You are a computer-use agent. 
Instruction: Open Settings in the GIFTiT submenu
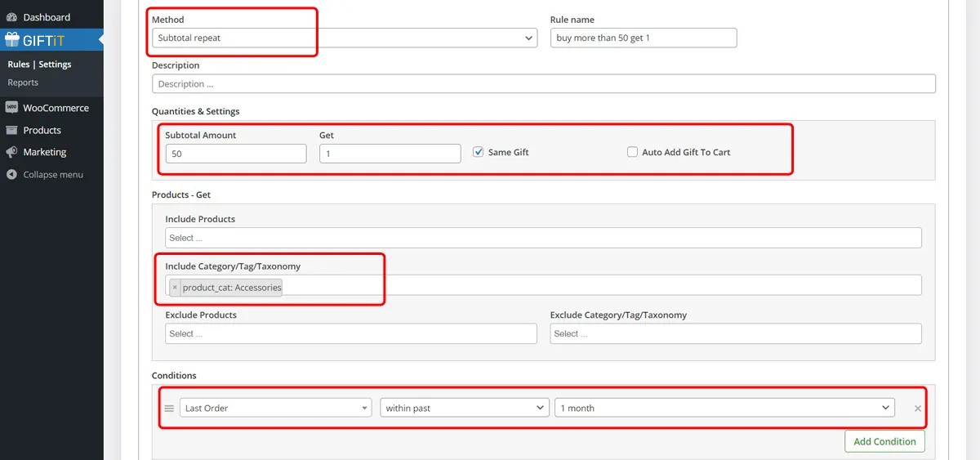[x=55, y=65]
